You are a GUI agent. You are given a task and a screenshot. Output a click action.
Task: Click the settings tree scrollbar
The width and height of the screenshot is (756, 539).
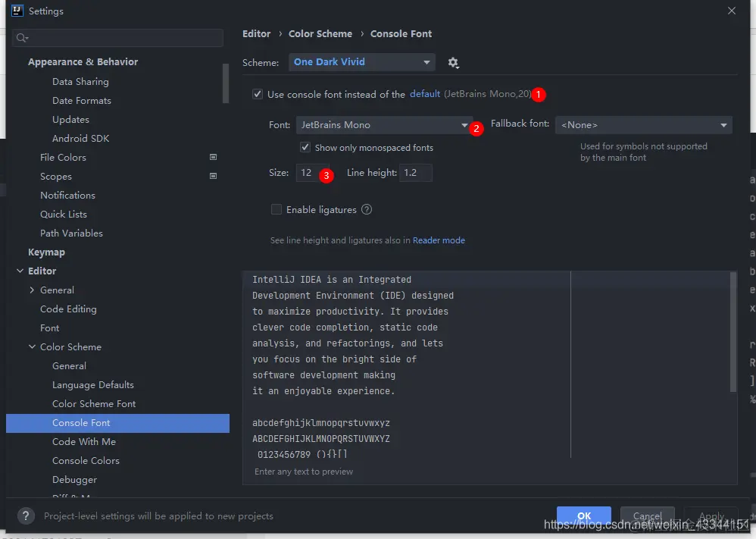(226, 83)
